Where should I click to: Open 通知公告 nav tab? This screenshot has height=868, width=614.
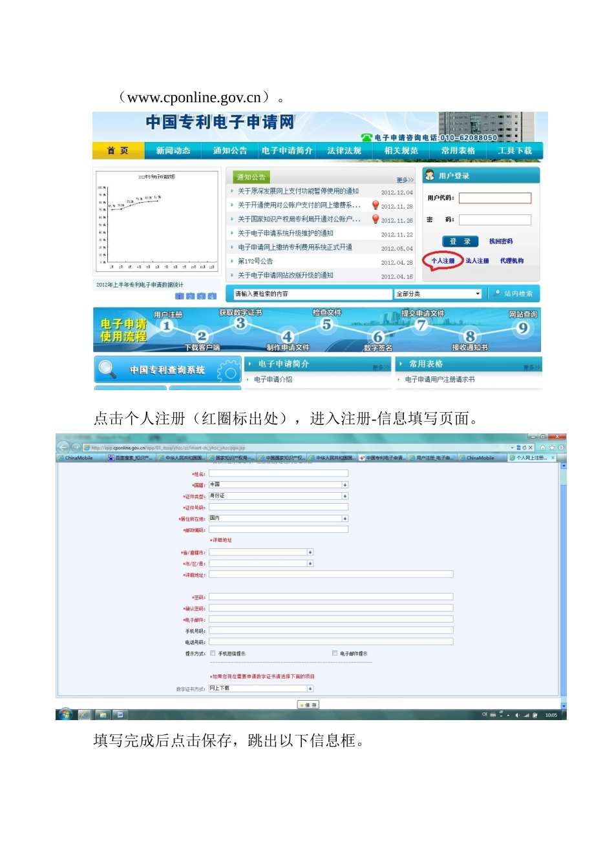pos(230,150)
